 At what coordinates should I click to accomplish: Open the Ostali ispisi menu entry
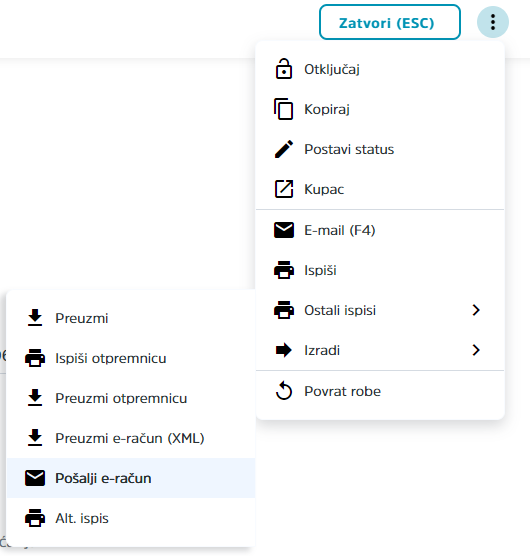pyautogui.click(x=380, y=310)
